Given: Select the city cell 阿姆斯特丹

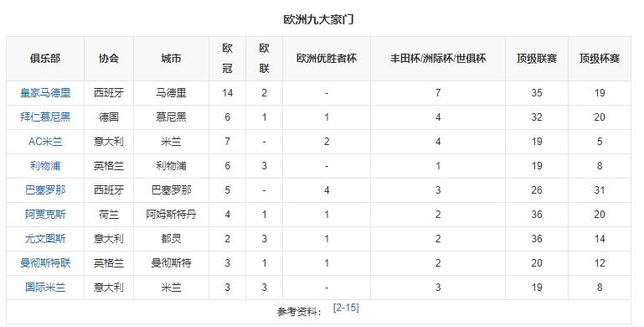Looking at the screenshot, I should pyautogui.click(x=172, y=215).
